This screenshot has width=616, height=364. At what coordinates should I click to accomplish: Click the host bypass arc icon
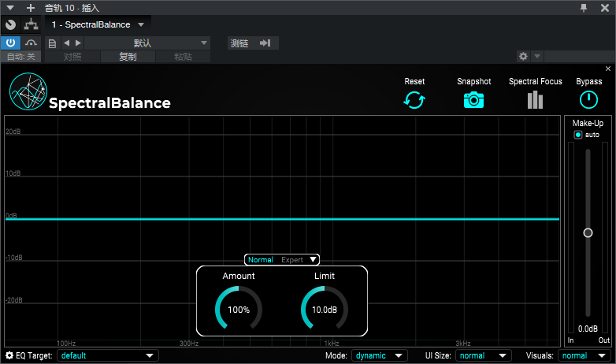pyautogui.click(x=31, y=43)
